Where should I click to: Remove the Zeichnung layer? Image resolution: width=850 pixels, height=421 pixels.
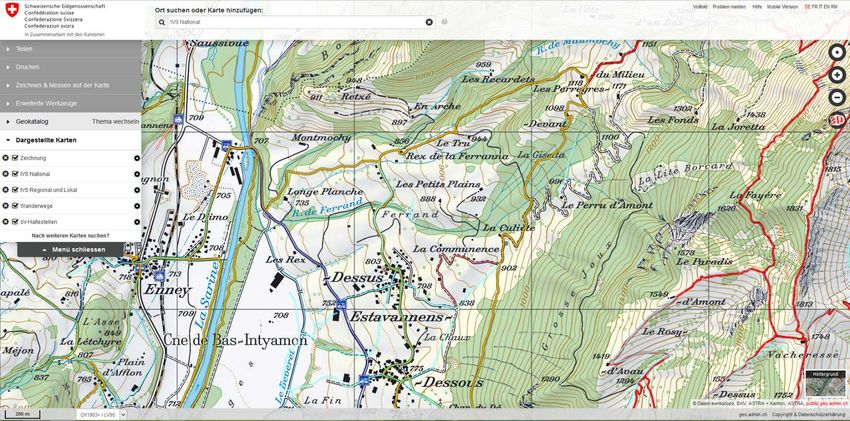[5, 158]
